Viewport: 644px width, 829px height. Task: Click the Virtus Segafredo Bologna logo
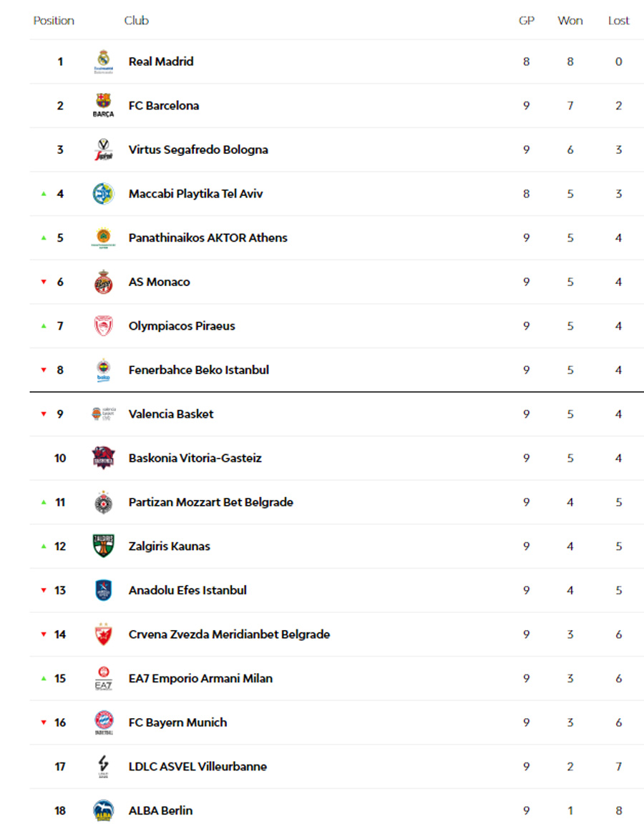(x=103, y=149)
